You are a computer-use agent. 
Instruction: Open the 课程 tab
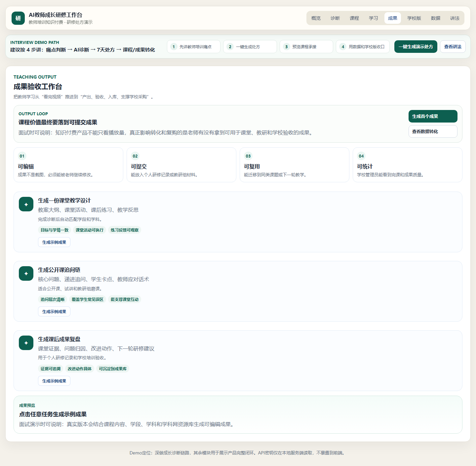(x=354, y=18)
